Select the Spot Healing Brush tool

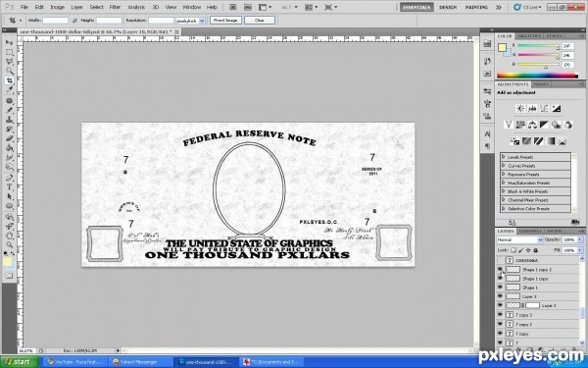(9, 101)
